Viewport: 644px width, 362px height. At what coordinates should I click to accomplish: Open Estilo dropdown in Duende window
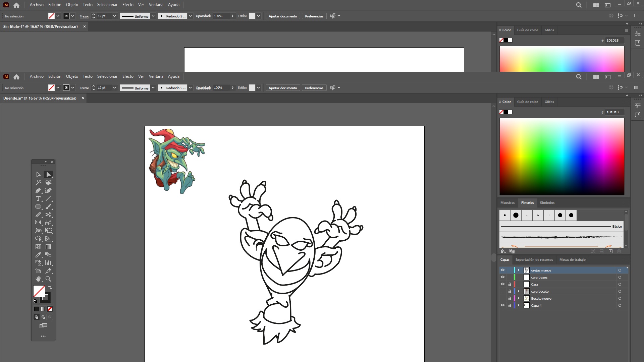(258, 88)
